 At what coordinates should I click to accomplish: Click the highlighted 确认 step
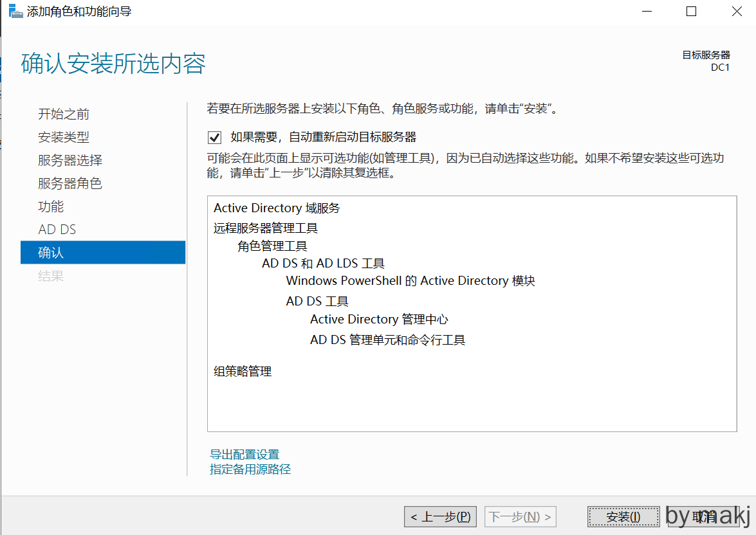pyautogui.click(x=103, y=253)
